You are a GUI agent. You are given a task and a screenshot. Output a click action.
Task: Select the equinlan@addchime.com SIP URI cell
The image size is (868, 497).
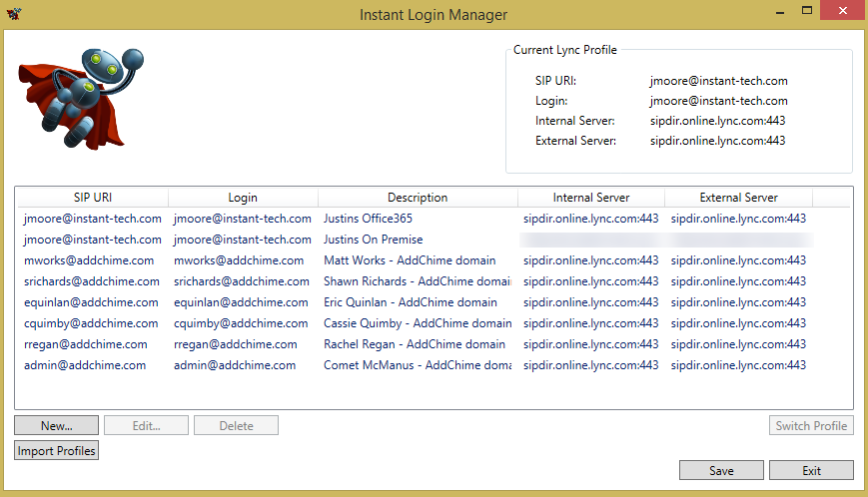pyautogui.click(x=91, y=302)
